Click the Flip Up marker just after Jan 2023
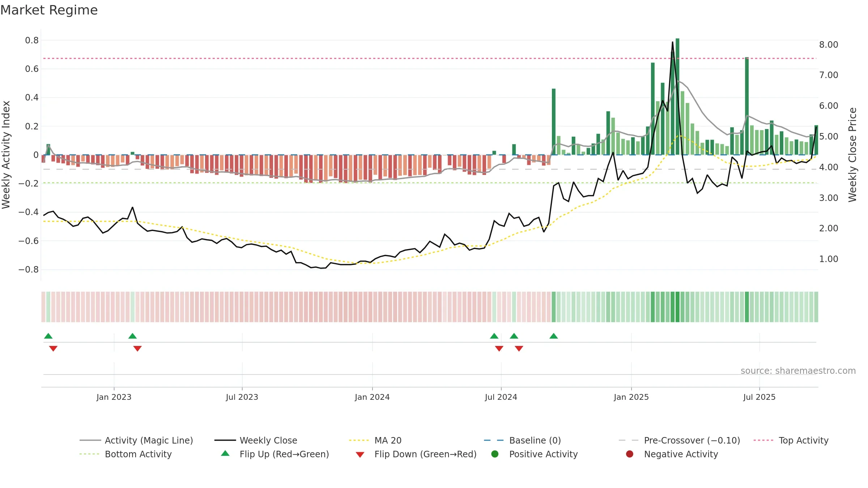The height and width of the screenshot is (488, 868). coord(132,336)
